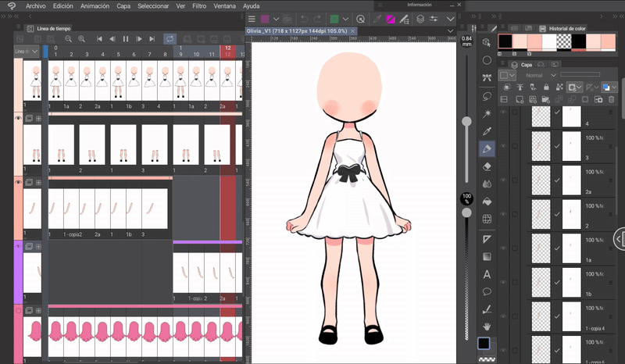Pick the Eyedropper tool
Viewport: 625px width, 364px height.
(487, 131)
